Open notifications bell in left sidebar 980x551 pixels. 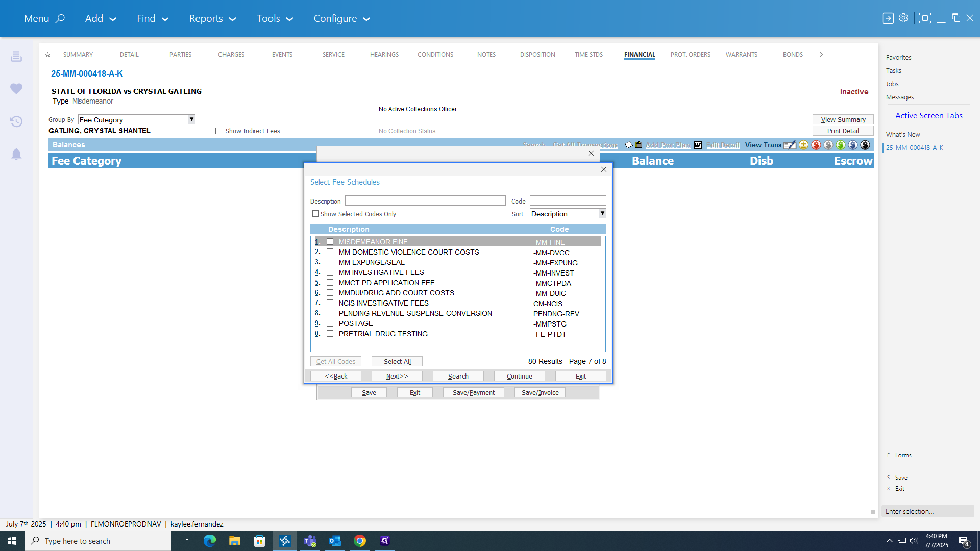16,154
